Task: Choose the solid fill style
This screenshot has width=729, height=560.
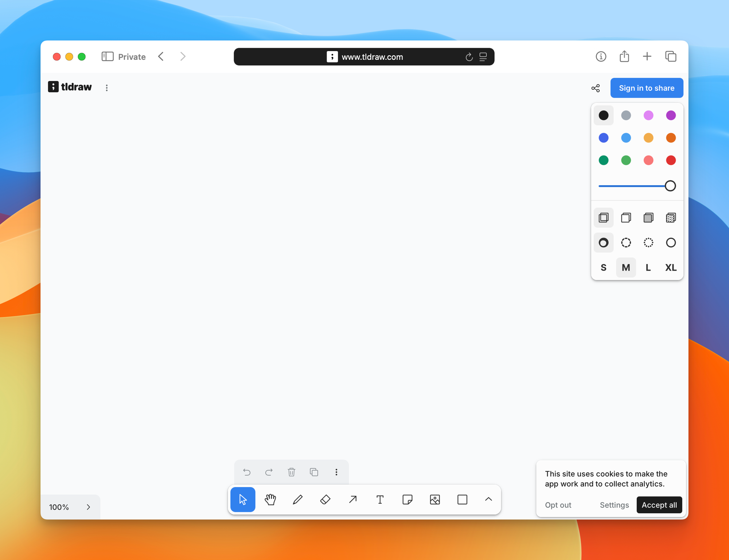Action: [648, 218]
